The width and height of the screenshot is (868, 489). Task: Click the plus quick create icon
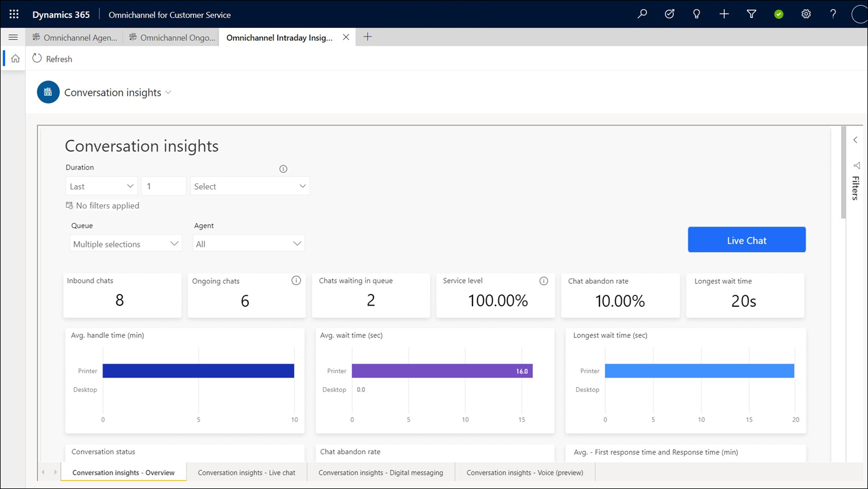click(724, 14)
